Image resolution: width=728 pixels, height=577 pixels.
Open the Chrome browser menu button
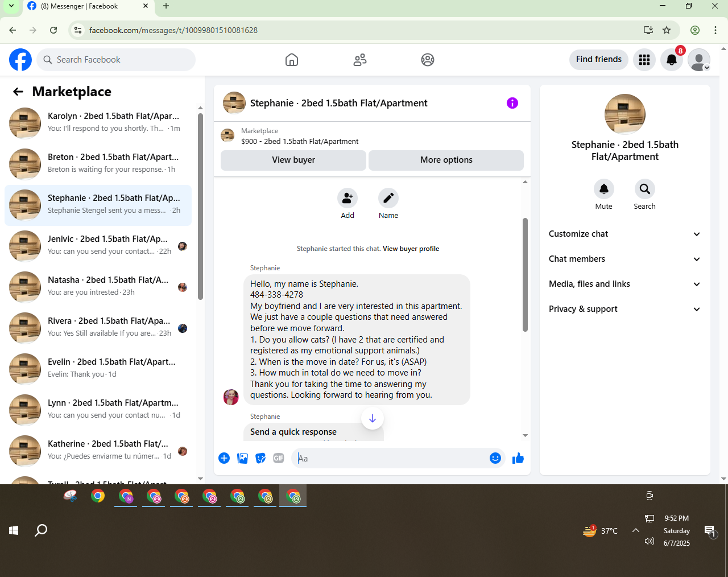(715, 30)
